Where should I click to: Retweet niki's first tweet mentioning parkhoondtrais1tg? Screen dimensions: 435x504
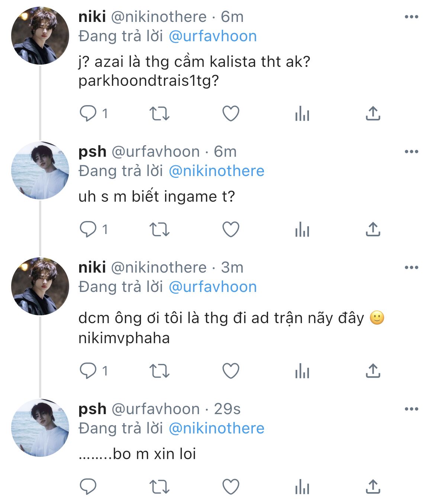point(159,114)
